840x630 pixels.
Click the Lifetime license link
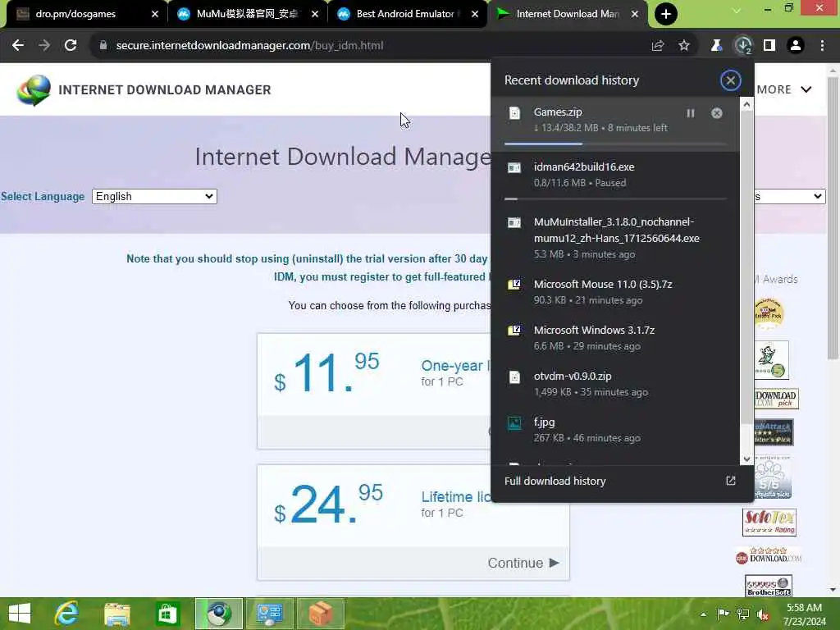coord(456,497)
